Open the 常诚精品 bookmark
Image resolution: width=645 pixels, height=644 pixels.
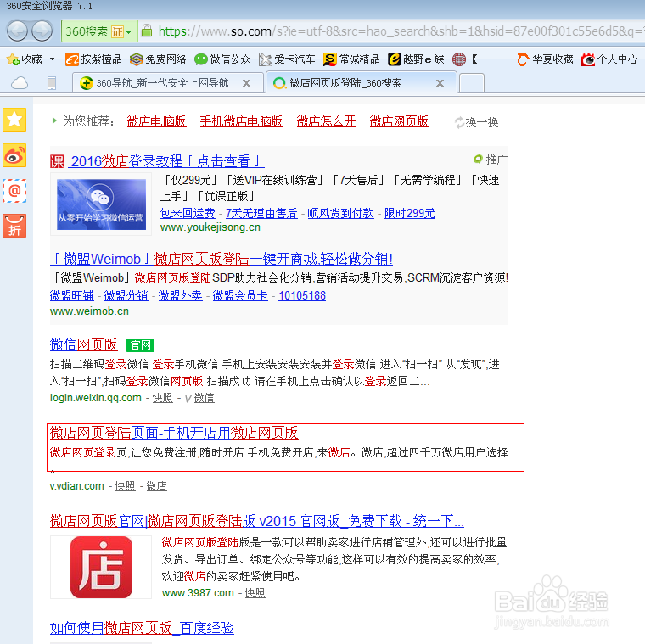[351, 59]
